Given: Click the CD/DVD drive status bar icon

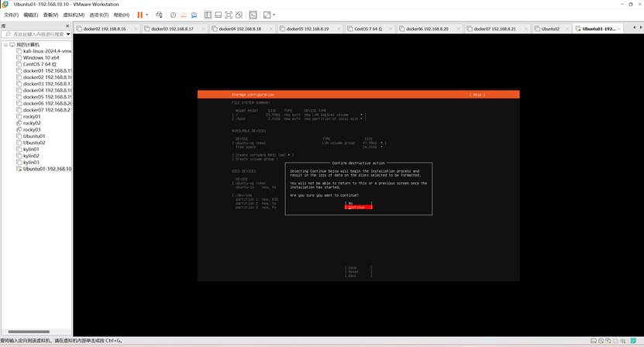Looking at the screenshot, I should tap(601, 341).
